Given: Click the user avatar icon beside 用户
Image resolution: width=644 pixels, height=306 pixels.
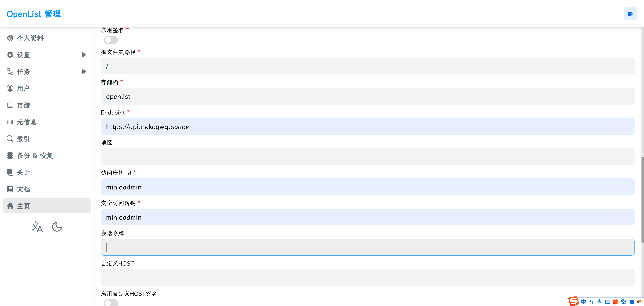Looking at the screenshot, I should tap(10, 88).
